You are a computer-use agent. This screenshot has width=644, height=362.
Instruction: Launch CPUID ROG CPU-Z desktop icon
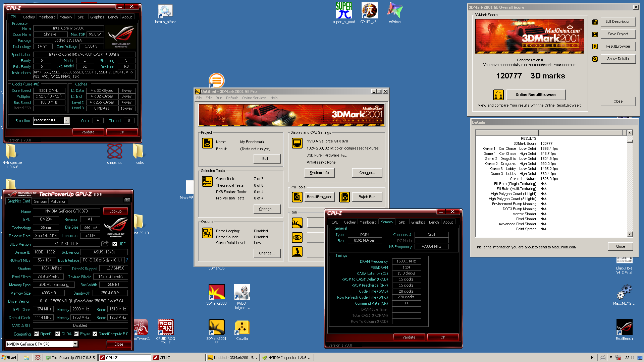[165, 332]
